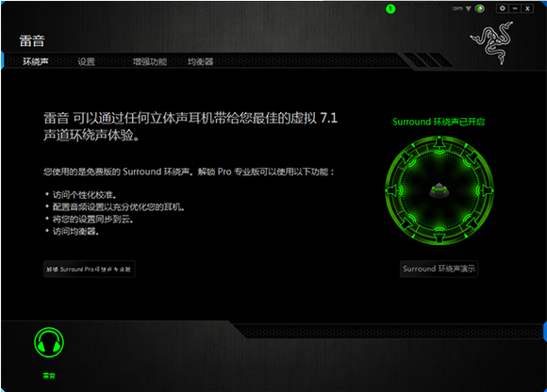The width and height of the screenshot is (547, 392).
Task: Click the listener head in circle center
Action: (x=439, y=190)
